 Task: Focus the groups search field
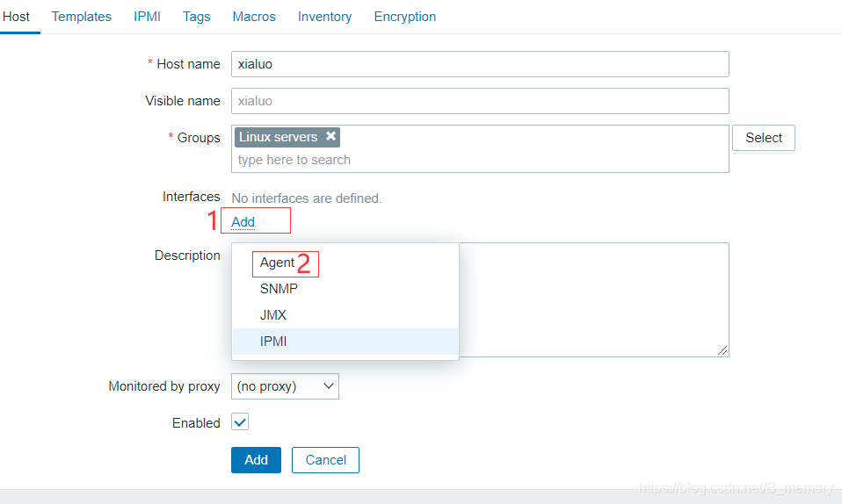pyautogui.click(x=480, y=160)
